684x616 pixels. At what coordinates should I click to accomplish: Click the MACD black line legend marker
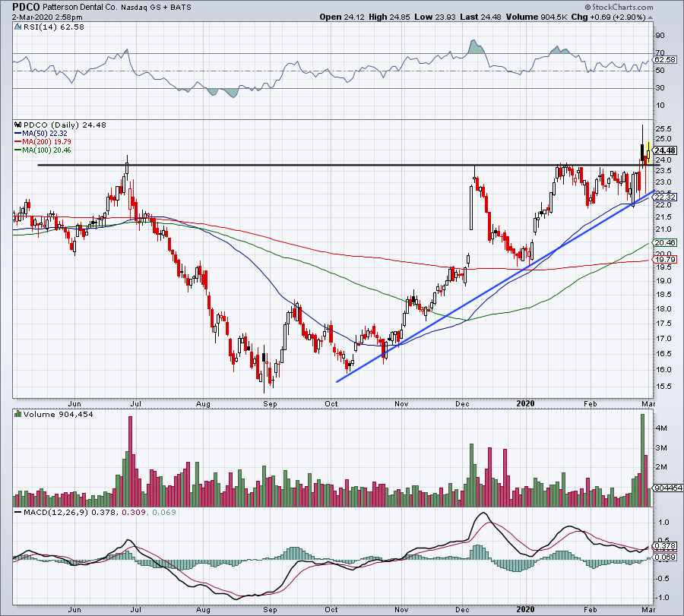17,512
